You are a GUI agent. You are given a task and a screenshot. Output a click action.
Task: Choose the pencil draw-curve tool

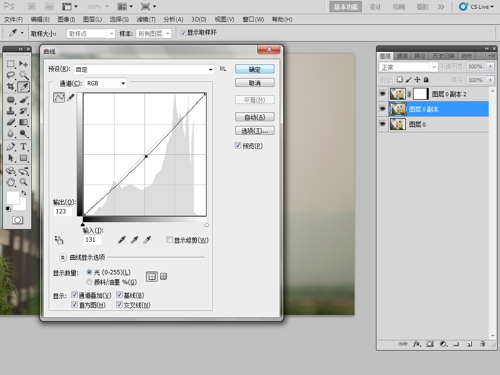pyautogui.click(x=71, y=97)
